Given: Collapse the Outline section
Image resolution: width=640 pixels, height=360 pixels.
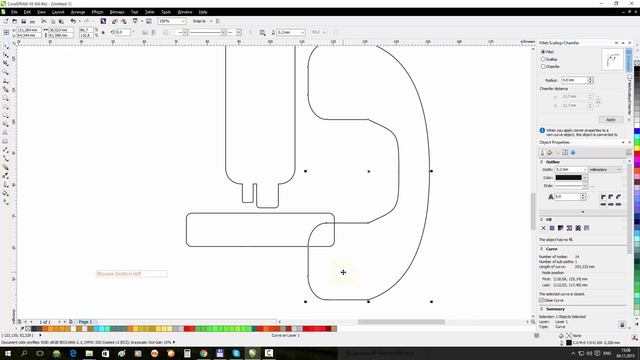Looking at the screenshot, I should pos(542,162).
